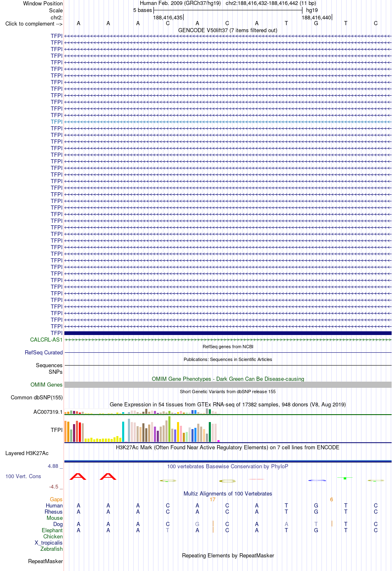Image resolution: width=392 pixels, height=571 pixels.
Task: Click the orange gap count 17
Action: pyautogui.click(x=213, y=499)
